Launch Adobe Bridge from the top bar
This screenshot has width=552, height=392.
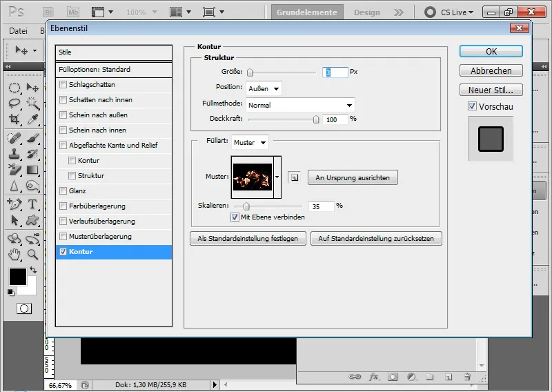click(x=48, y=12)
